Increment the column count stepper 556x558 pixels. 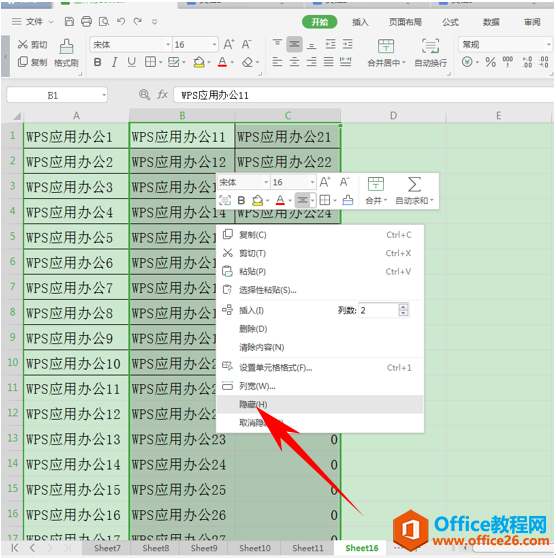pyautogui.click(x=403, y=307)
